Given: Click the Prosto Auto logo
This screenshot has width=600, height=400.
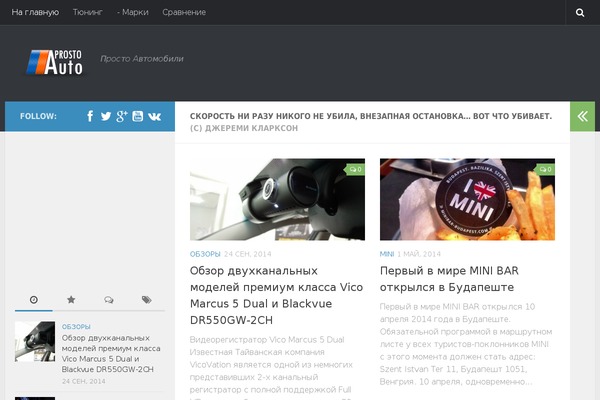Looking at the screenshot, I should [x=54, y=62].
